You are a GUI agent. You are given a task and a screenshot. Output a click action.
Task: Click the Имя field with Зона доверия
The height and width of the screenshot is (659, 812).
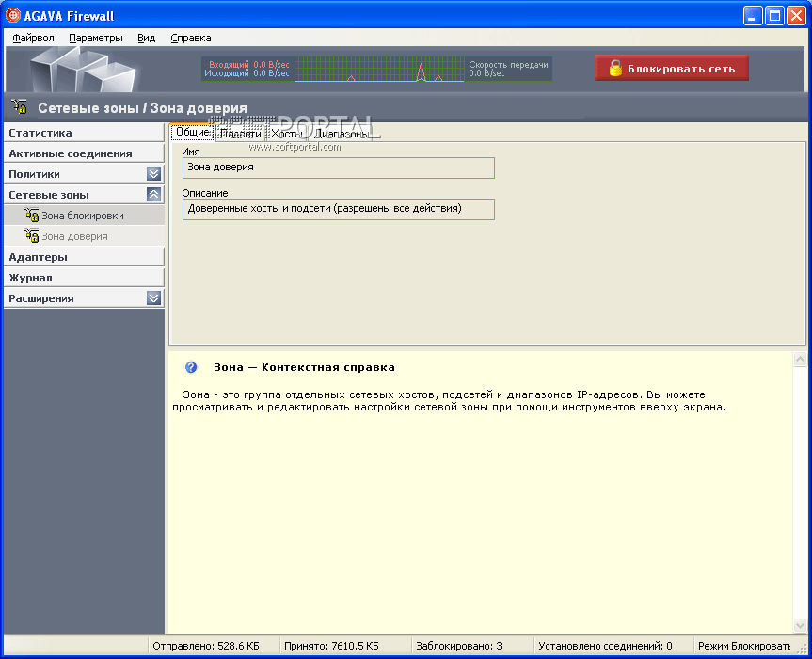(339, 168)
